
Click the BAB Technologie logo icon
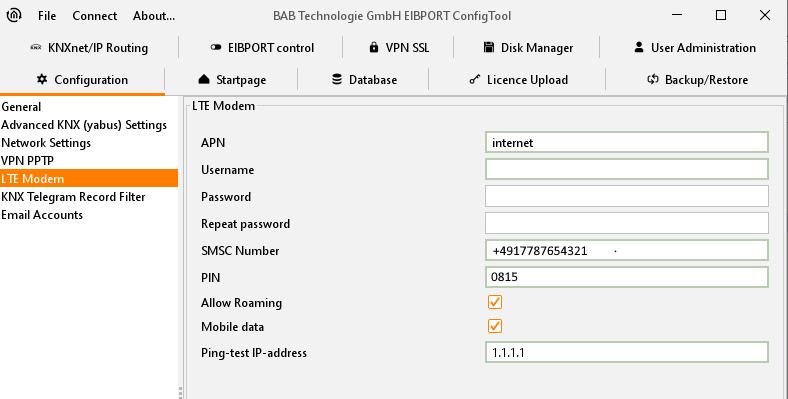tap(14, 15)
